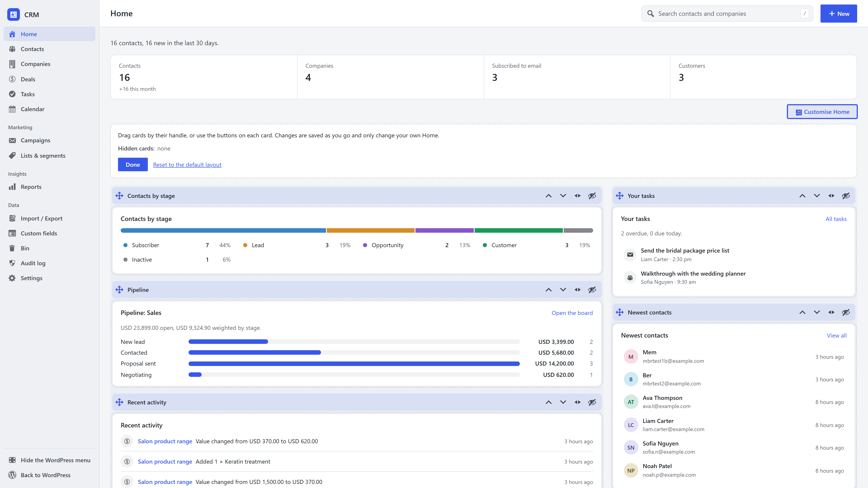Open Campaigns under Marketing
The height and width of the screenshot is (488, 868).
50,141
